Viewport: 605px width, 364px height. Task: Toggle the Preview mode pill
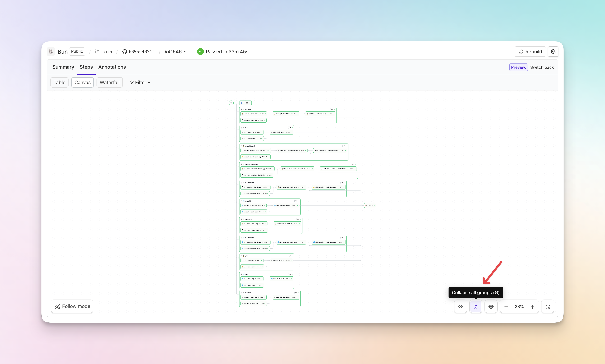(518, 67)
